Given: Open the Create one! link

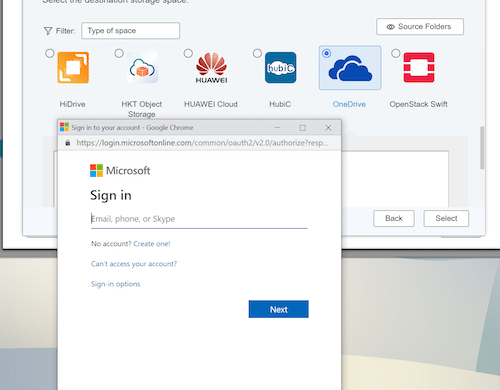Looking at the screenshot, I should [152, 244].
